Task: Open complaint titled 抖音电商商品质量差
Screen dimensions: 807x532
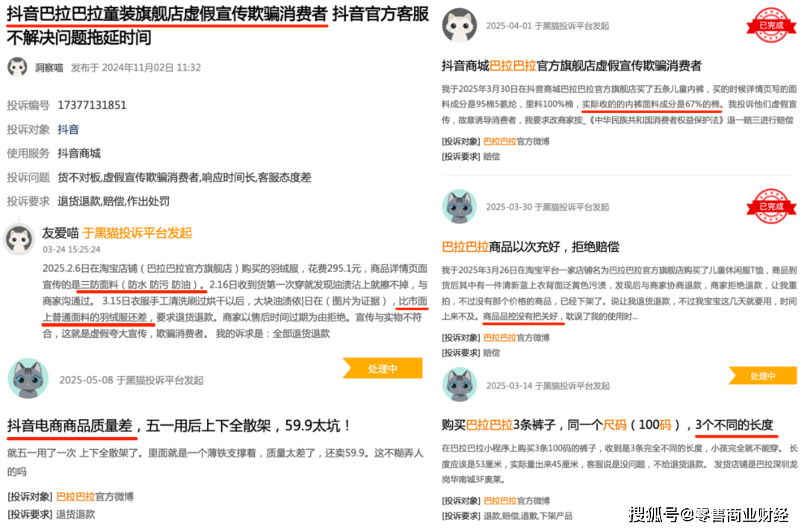Action: coord(179,426)
